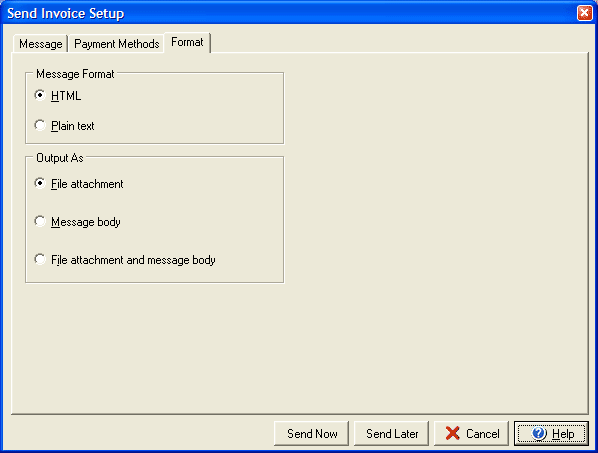Select the HTML message format

(40, 95)
